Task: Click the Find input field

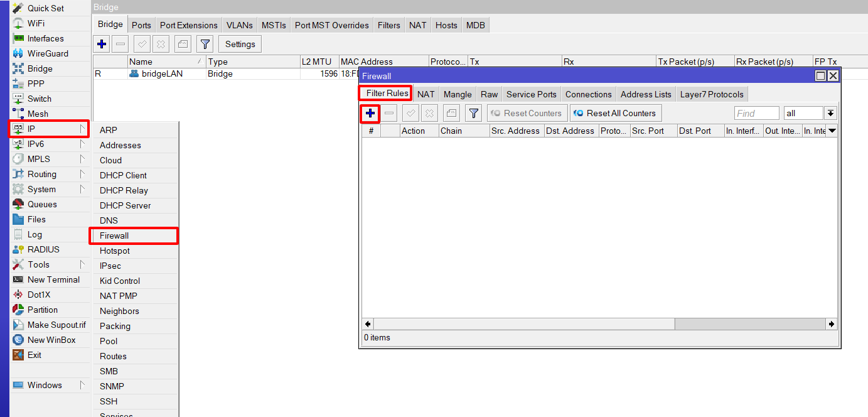Action: tap(756, 113)
